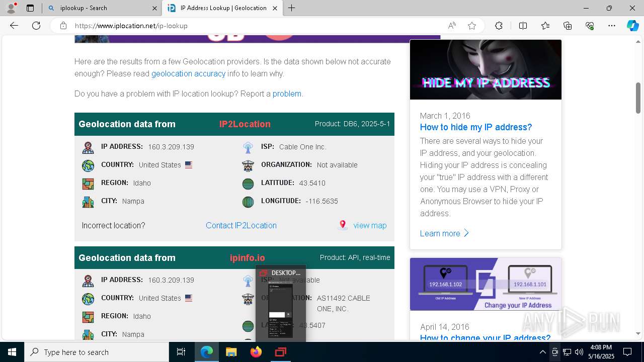The height and width of the screenshot is (362, 644).
Task: Activate Read aloud icon
Action: click(452, 26)
